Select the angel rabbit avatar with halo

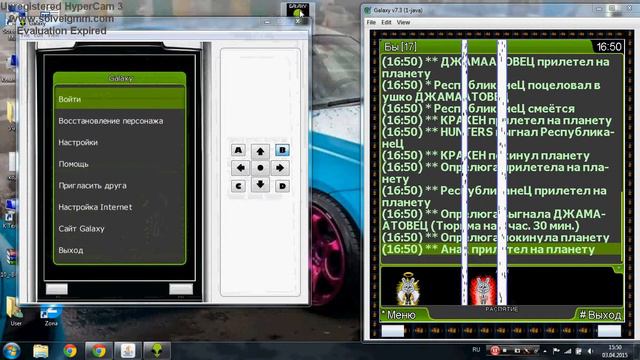point(408,289)
